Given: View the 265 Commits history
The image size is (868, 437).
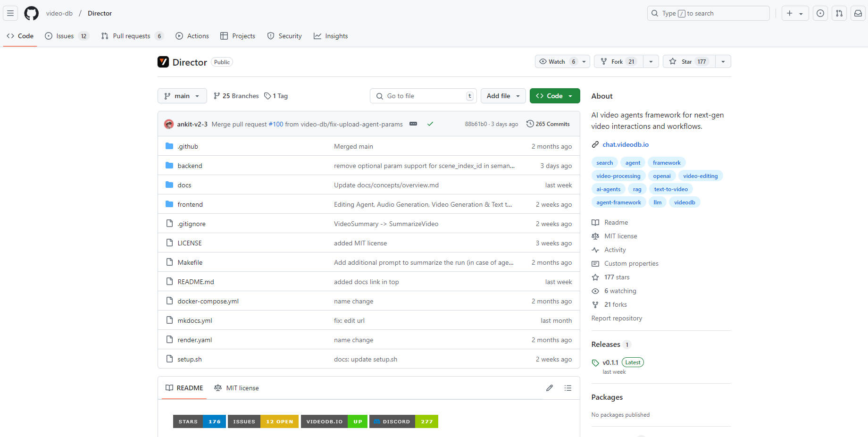Looking at the screenshot, I should pos(548,124).
